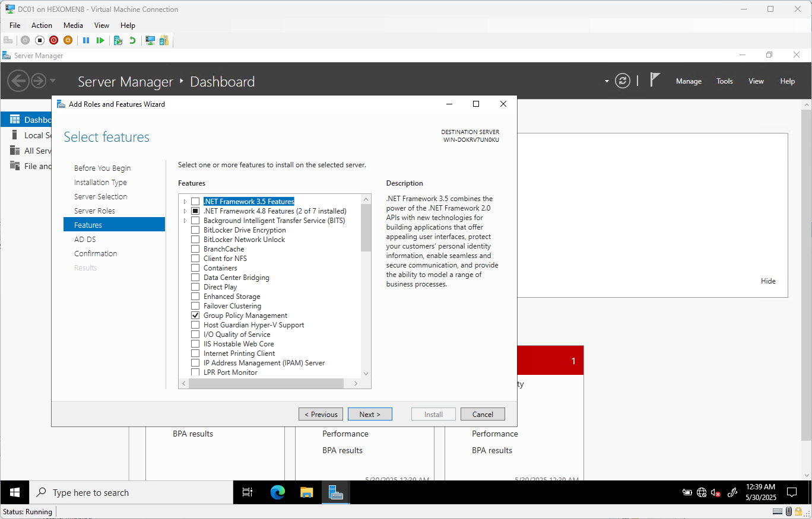Click the All Servers icon in the sidebar
The height and width of the screenshot is (519, 812).
tap(15, 151)
